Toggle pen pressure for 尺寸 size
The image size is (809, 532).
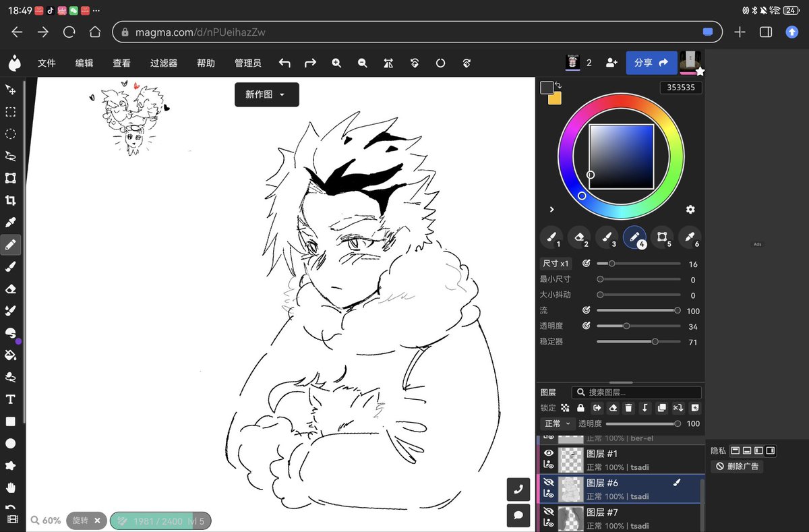point(586,264)
